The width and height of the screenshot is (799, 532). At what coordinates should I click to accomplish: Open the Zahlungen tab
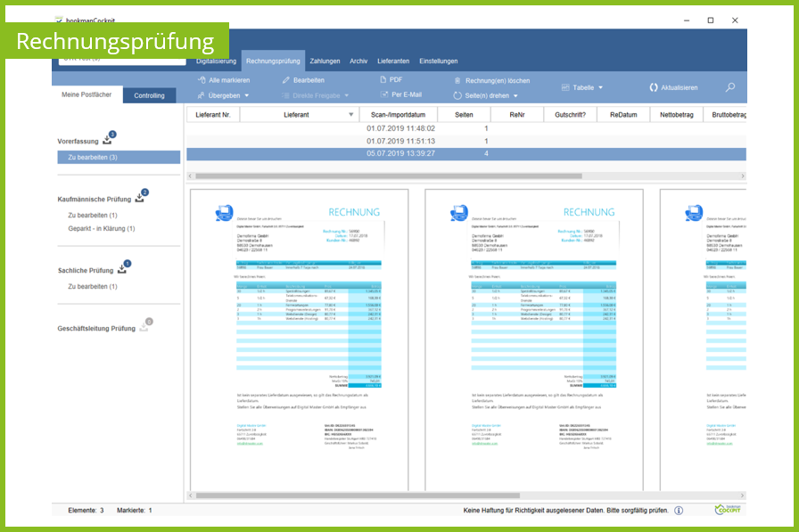tap(325, 61)
